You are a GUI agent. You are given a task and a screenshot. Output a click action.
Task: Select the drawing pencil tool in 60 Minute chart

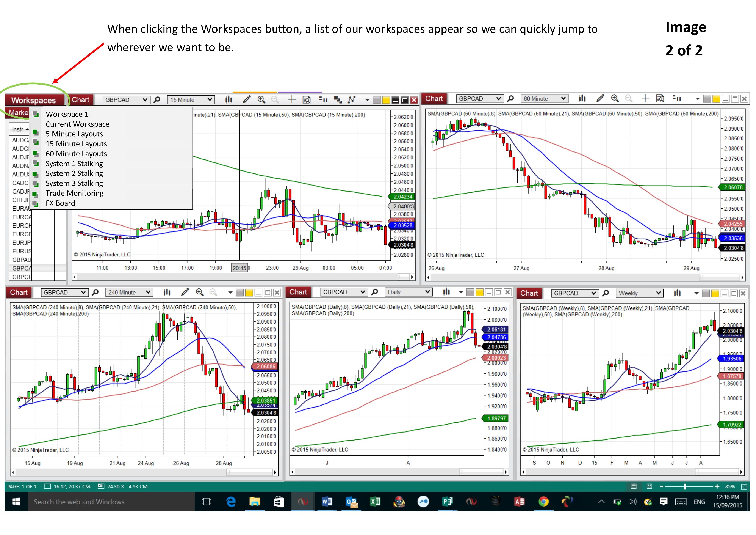tap(600, 99)
